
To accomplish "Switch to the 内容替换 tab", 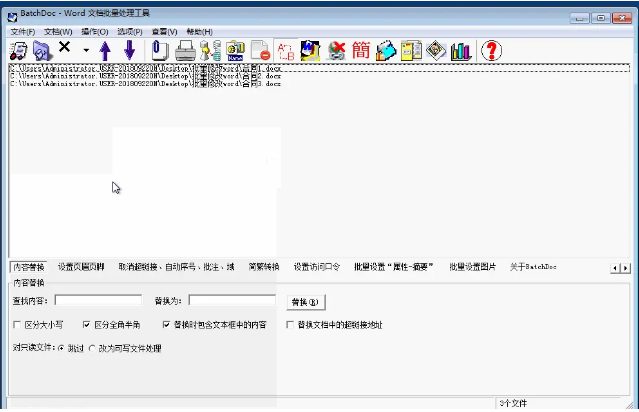I will point(29,267).
